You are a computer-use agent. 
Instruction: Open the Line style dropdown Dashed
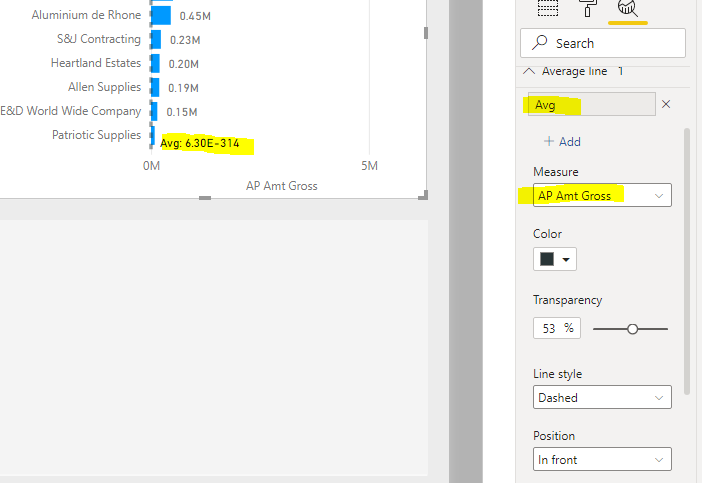click(602, 397)
